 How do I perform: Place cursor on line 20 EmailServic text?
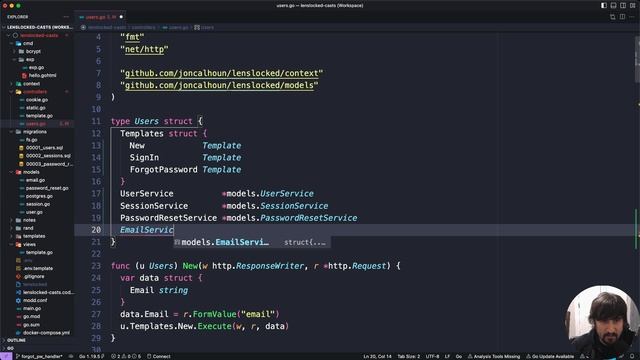pos(147,230)
